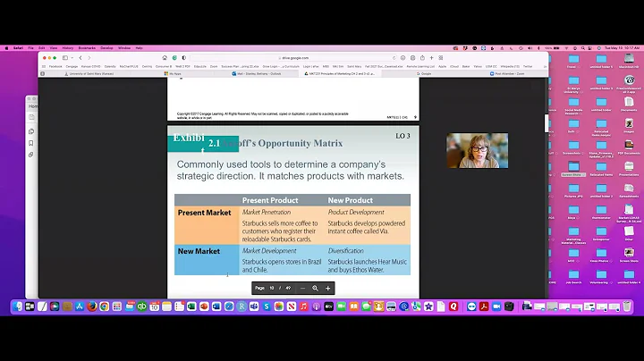Open the Calendly bookmark

[x=110, y=66]
